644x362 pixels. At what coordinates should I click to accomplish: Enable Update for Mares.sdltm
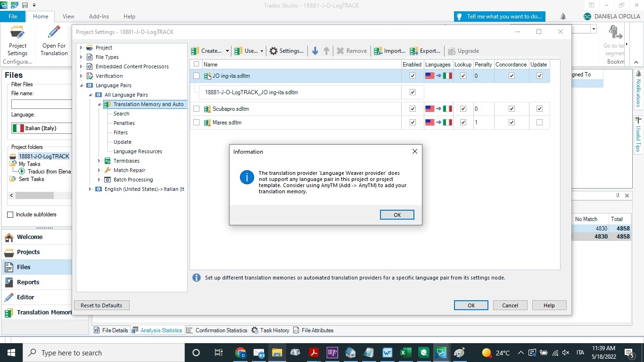coord(539,123)
